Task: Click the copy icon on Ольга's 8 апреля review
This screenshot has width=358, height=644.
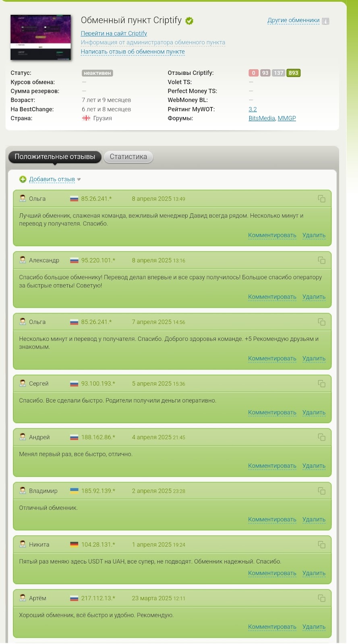Action: 321,199
